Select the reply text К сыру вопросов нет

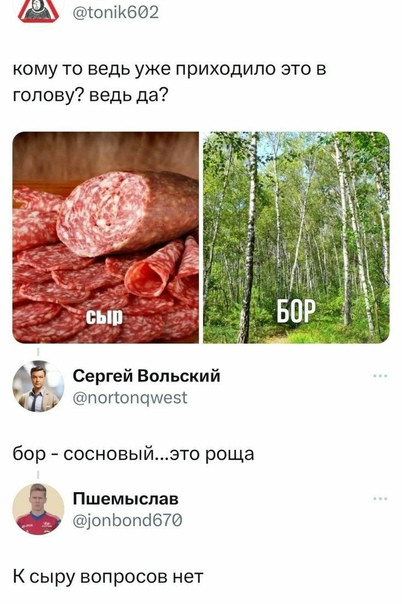[108, 577]
